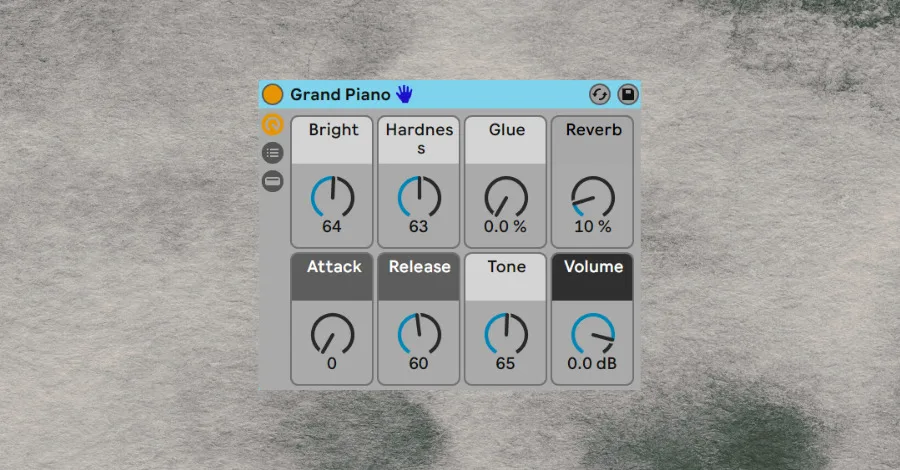Viewport: 900px width, 470px height.
Task: Click the Release value 60
Action: coord(418,363)
